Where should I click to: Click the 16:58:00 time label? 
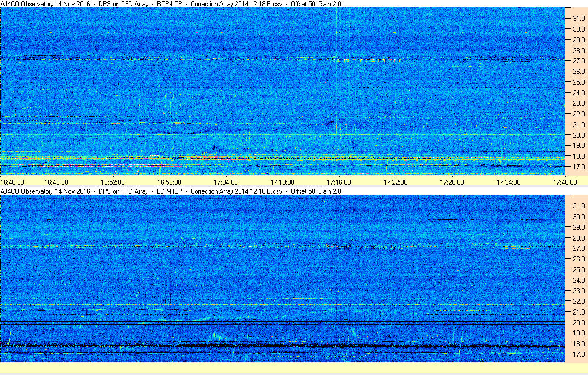[169, 182]
